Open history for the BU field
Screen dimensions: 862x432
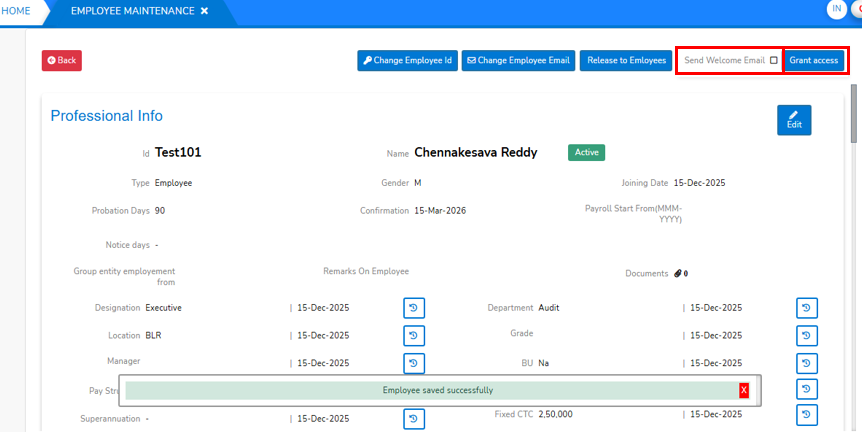(807, 363)
